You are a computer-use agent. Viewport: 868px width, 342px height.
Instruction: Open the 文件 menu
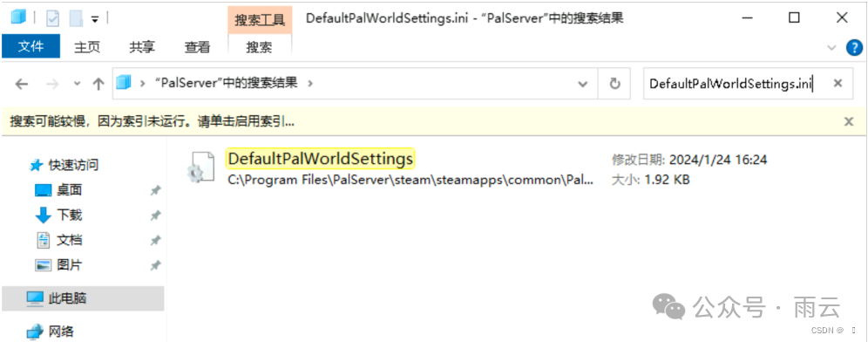[31, 46]
